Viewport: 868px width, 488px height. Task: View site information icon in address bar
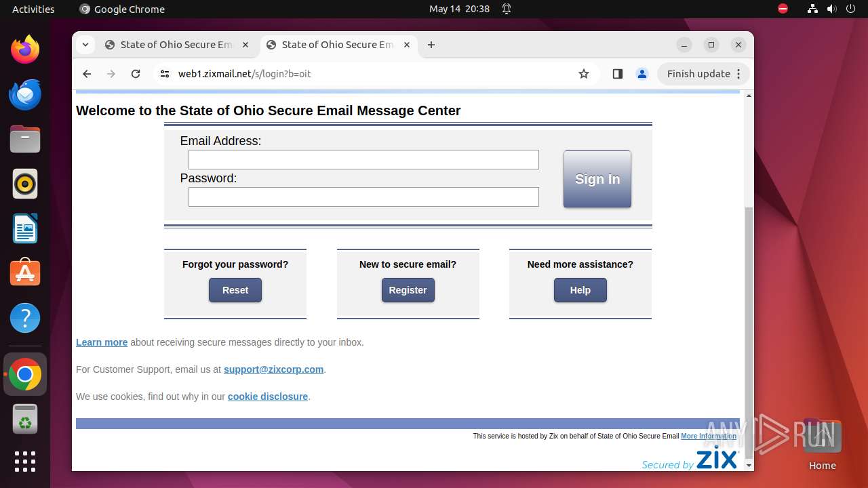(x=164, y=74)
